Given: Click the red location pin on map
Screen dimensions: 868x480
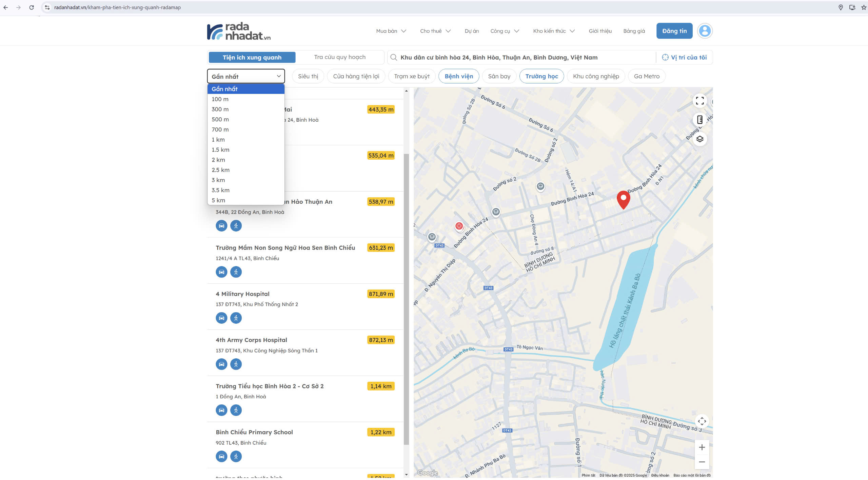Looking at the screenshot, I should click(623, 199).
